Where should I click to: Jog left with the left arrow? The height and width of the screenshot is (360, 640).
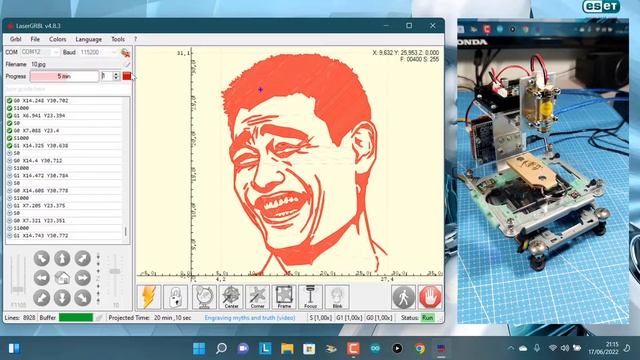pyautogui.click(x=42, y=278)
